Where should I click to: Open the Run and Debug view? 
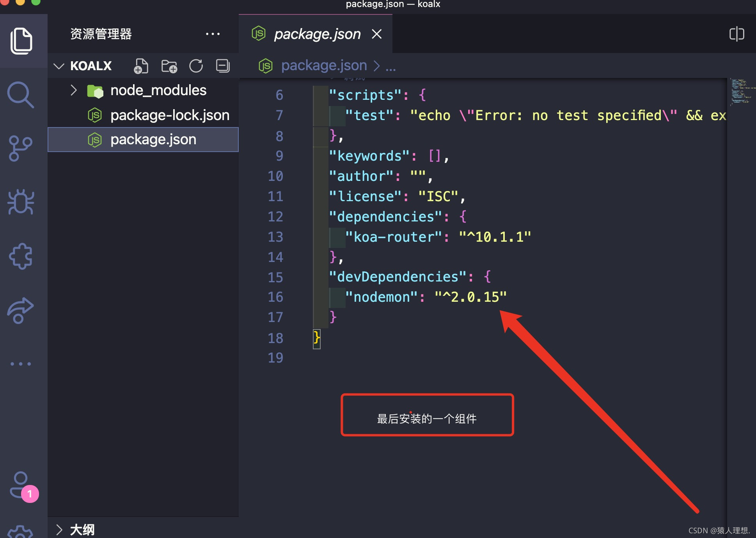(x=21, y=202)
